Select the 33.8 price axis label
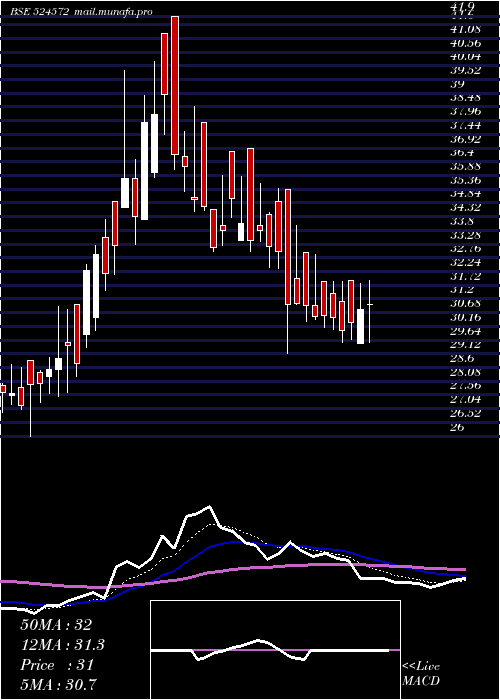Viewport: 500px width, 700px height. 462,221
